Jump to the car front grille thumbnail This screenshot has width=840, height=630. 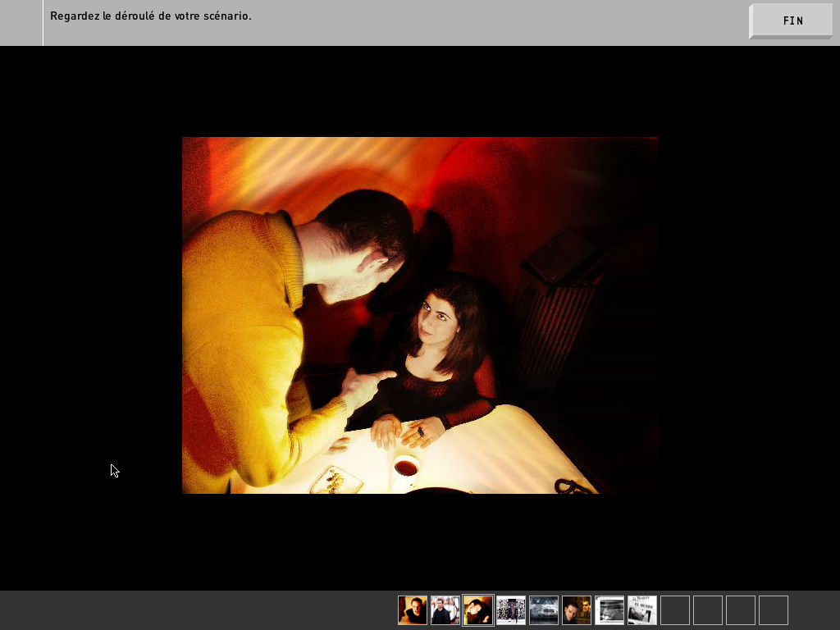click(544, 610)
